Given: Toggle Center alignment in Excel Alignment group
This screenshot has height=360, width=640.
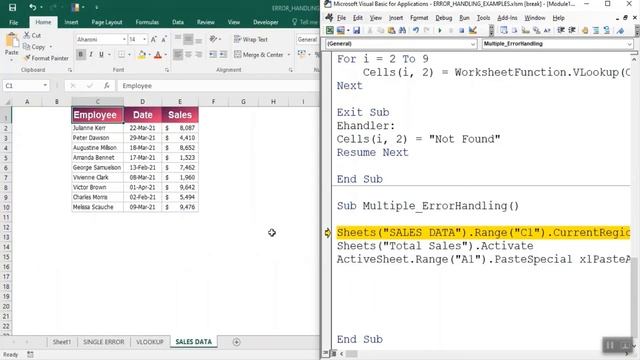Looking at the screenshot, I should [x=188, y=54].
